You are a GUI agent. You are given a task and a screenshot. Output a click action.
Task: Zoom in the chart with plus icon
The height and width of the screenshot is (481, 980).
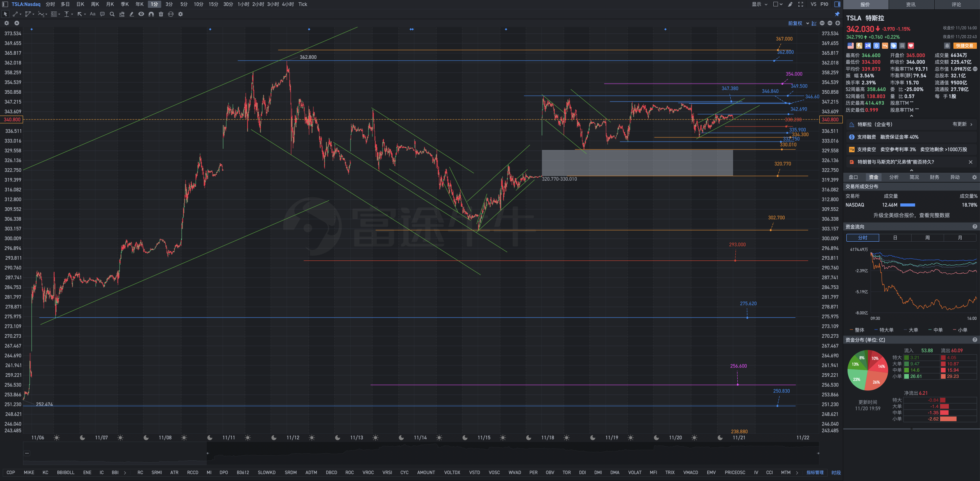(x=838, y=23)
